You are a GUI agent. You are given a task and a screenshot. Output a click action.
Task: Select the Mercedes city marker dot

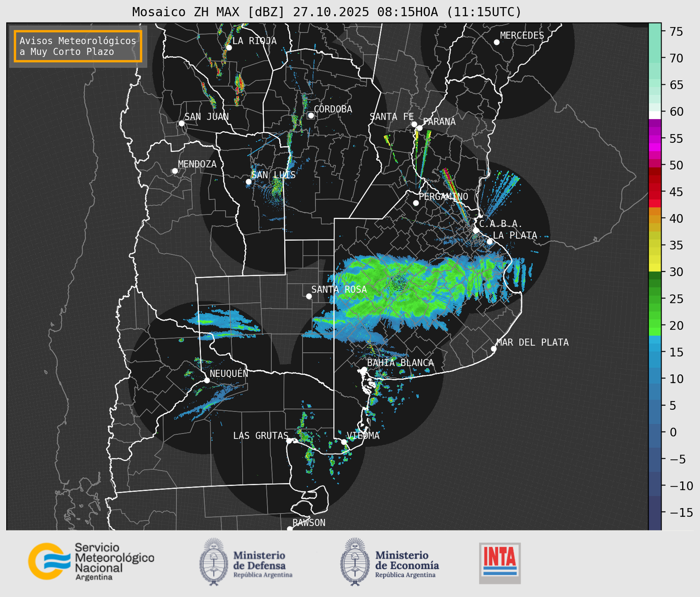click(x=496, y=42)
